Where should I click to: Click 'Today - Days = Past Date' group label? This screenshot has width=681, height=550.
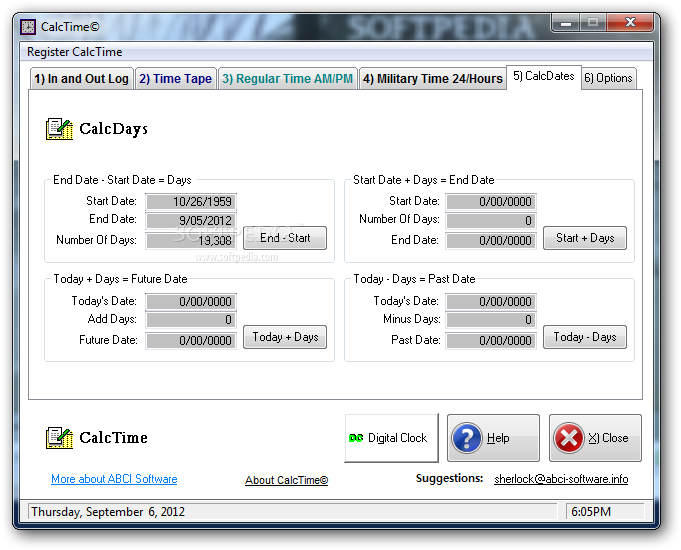pos(414,279)
